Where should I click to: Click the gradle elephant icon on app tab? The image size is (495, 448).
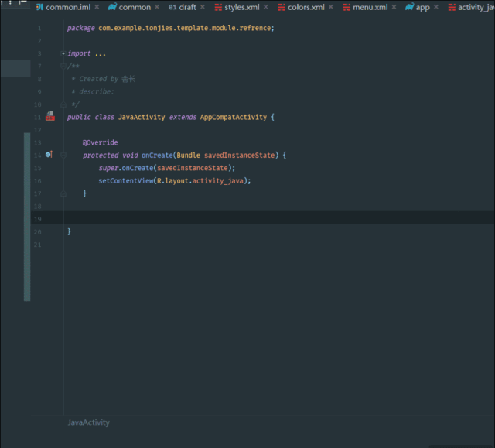tap(409, 7)
